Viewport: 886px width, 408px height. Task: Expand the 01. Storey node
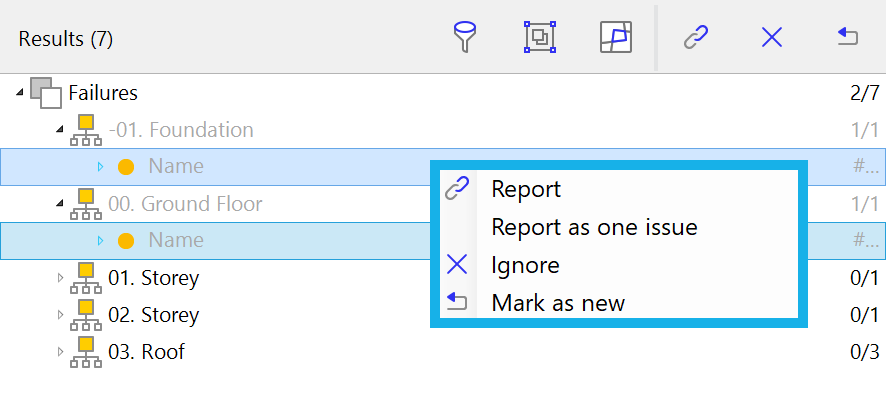60,277
